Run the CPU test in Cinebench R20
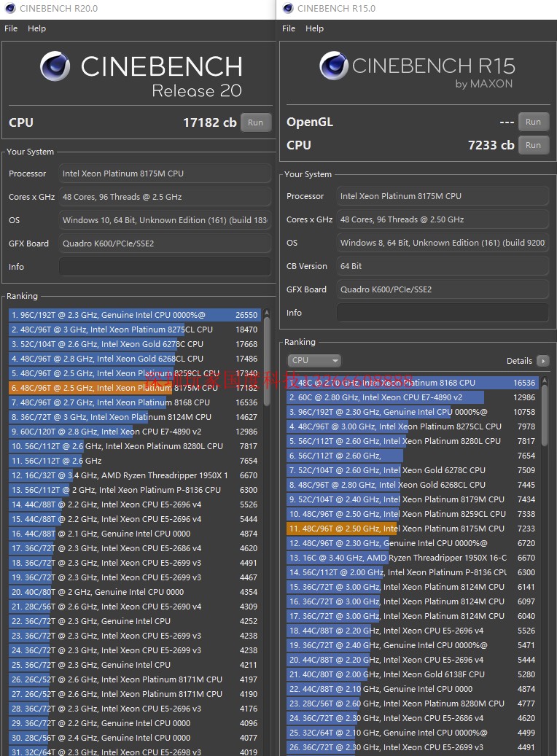Screen dimensions: 557x756 click(256, 122)
